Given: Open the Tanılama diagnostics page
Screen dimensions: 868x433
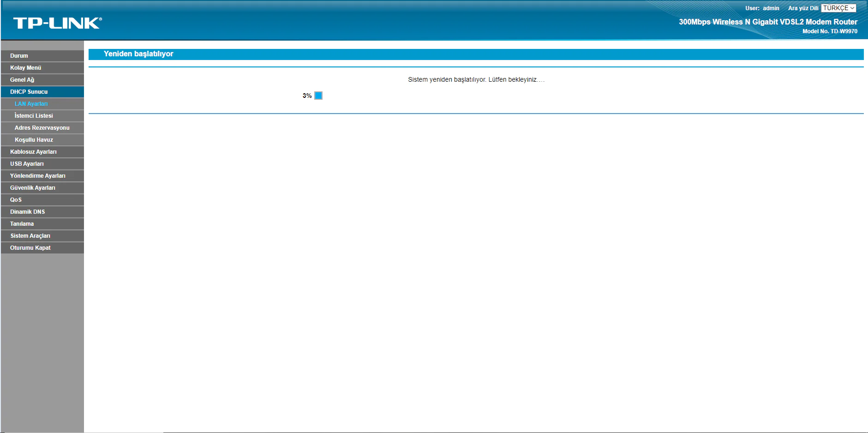Looking at the screenshot, I should pyautogui.click(x=22, y=223).
